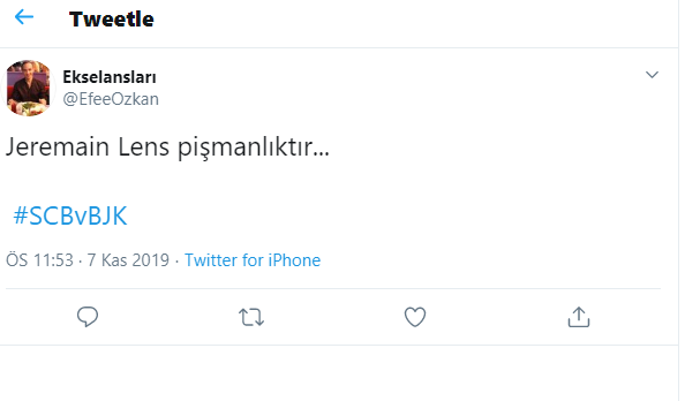Reply to the tweet via speech bubble icon

pos(88,317)
